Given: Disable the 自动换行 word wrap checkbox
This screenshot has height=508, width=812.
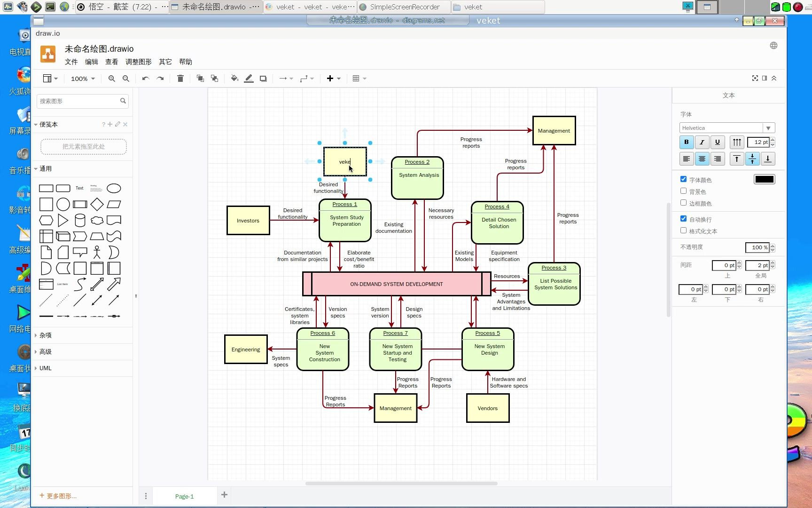Looking at the screenshot, I should coord(683,219).
